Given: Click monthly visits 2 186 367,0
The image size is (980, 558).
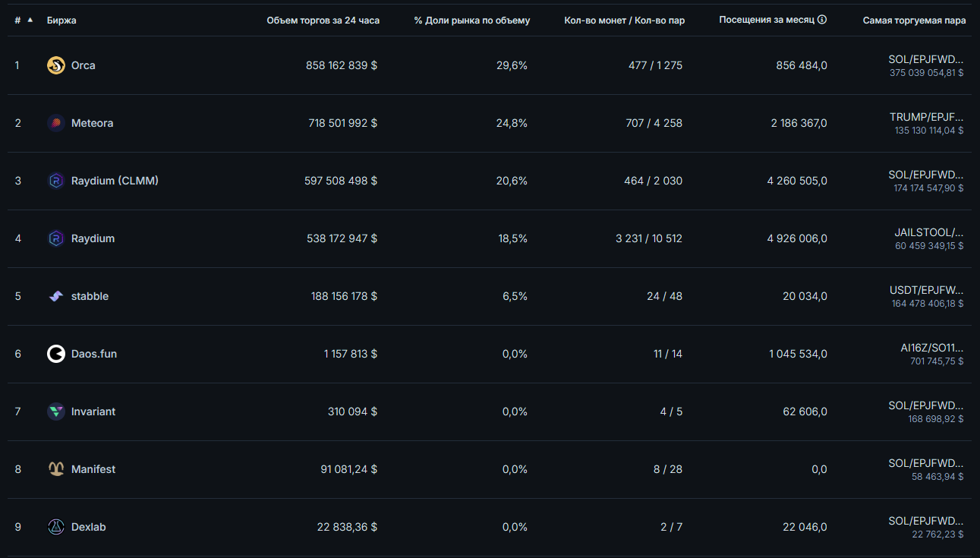Looking at the screenshot, I should coord(799,123).
